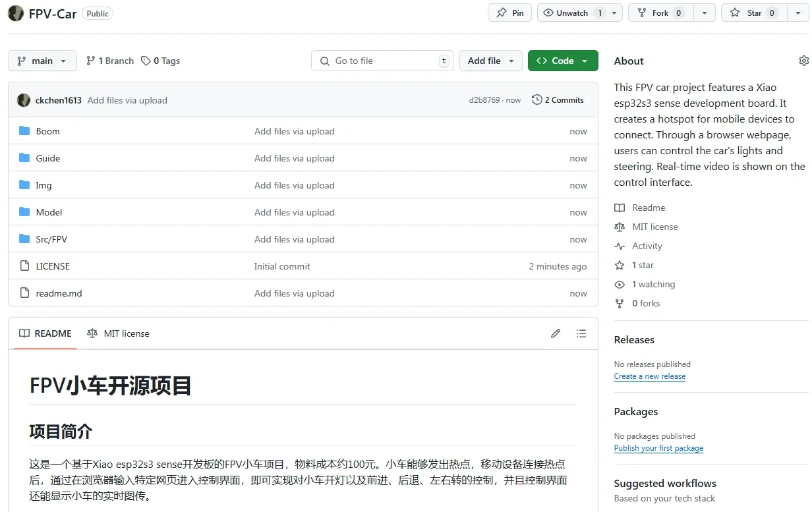Open the Initial commit message for LICENSE
The height and width of the screenshot is (512, 812).
pyautogui.click(x=282, y=266)
